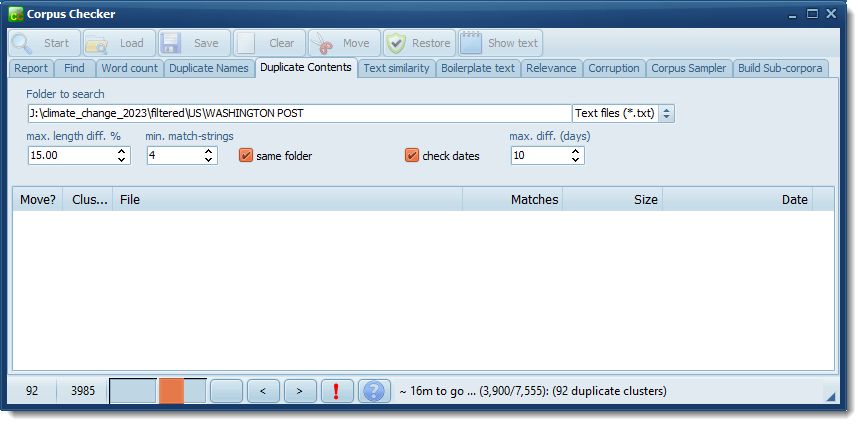The height and width of the screenshot is (426, 862).
Task: Switch to Boilerplate text tab
Action: pos(478,68)
